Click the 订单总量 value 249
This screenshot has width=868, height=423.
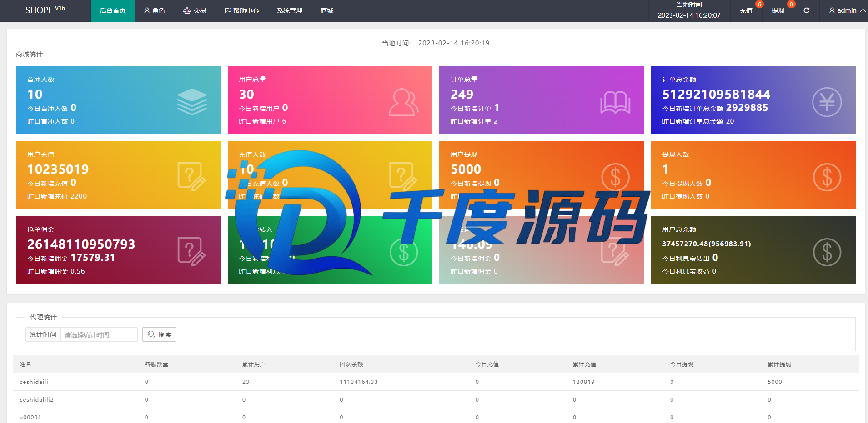[462, 94]
